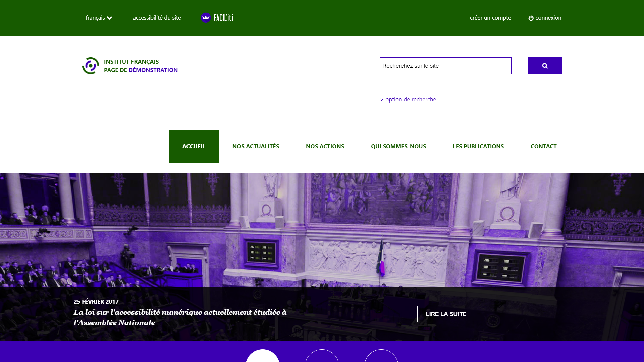
Task: Open the search options expander
Action: tap(408, 99)
